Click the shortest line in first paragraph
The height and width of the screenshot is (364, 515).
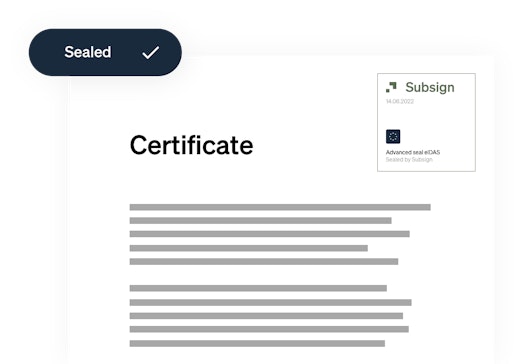click(249, 248)
